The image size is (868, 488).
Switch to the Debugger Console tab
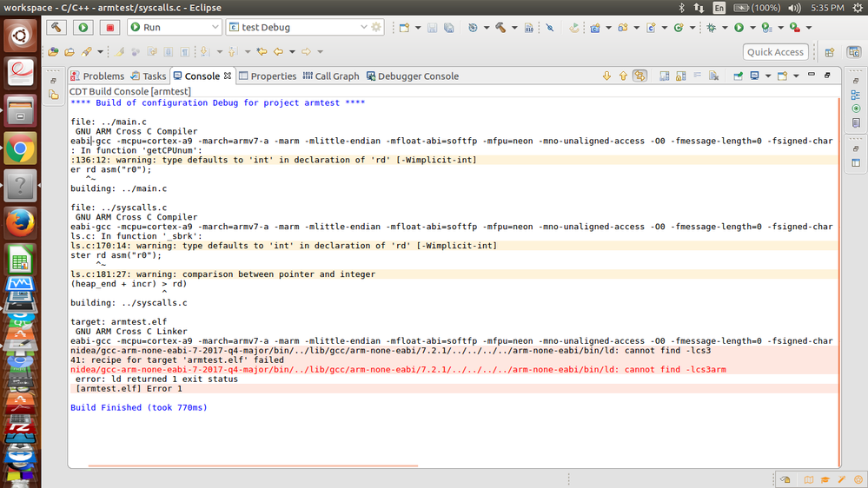(x=413, y=76)
